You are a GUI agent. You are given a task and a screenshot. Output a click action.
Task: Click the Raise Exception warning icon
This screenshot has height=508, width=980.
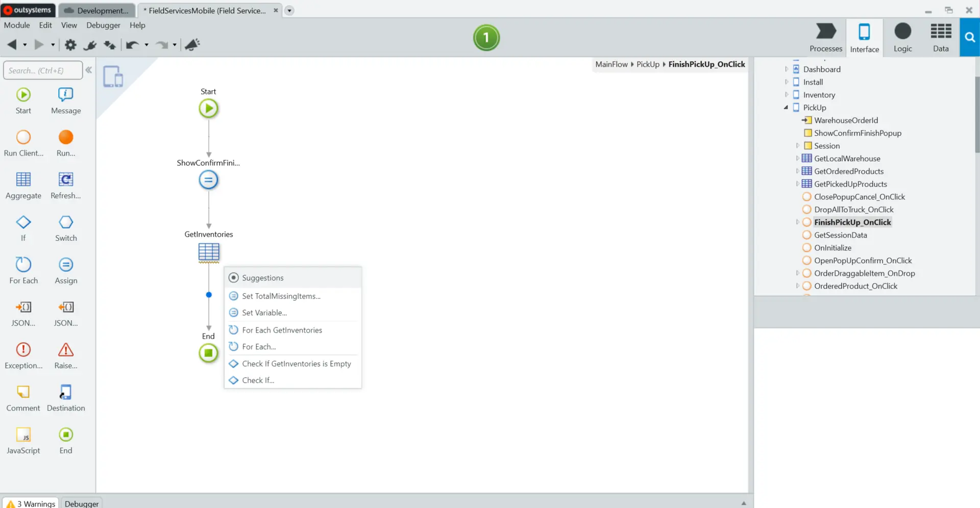pyautogui.click(x=66, y=350)
